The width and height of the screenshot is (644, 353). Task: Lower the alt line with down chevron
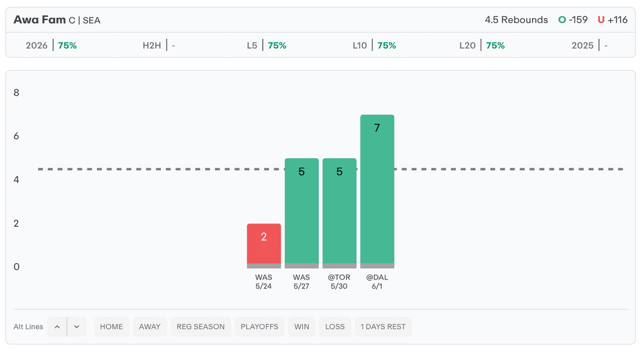click(77, 327)
